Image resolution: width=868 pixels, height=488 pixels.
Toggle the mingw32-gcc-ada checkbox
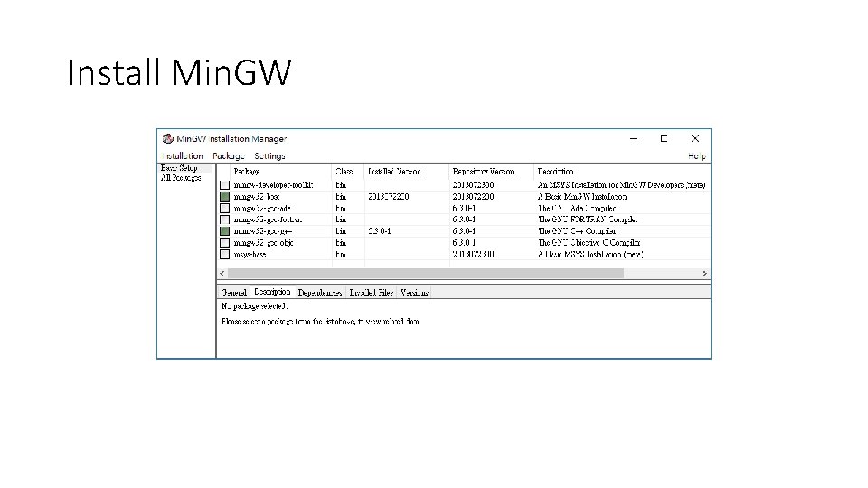pyautogui.click(x=224, y=208)
